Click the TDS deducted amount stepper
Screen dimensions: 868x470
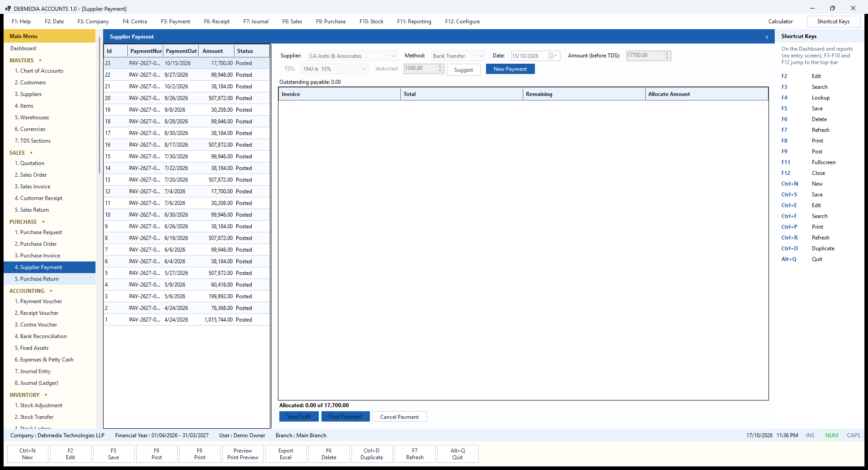tap(440, 69)
